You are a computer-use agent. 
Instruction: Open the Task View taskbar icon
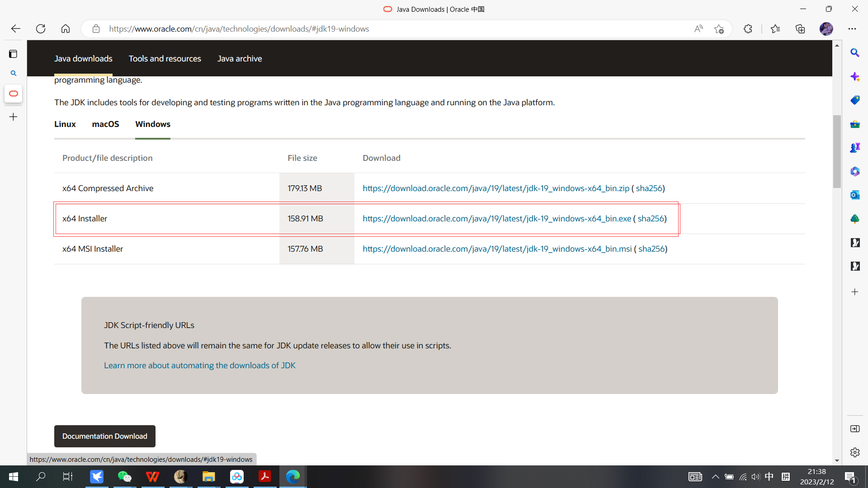pos(68,477)
